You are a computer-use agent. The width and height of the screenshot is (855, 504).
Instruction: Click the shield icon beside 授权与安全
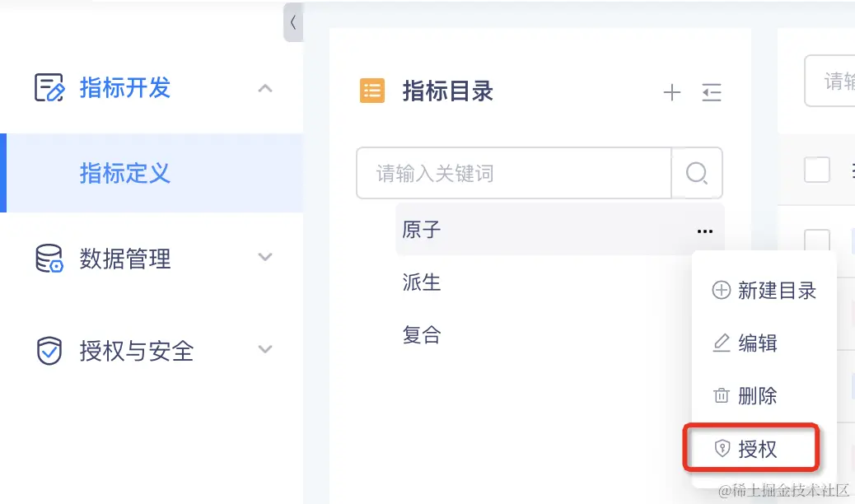(x=51, y=351)
